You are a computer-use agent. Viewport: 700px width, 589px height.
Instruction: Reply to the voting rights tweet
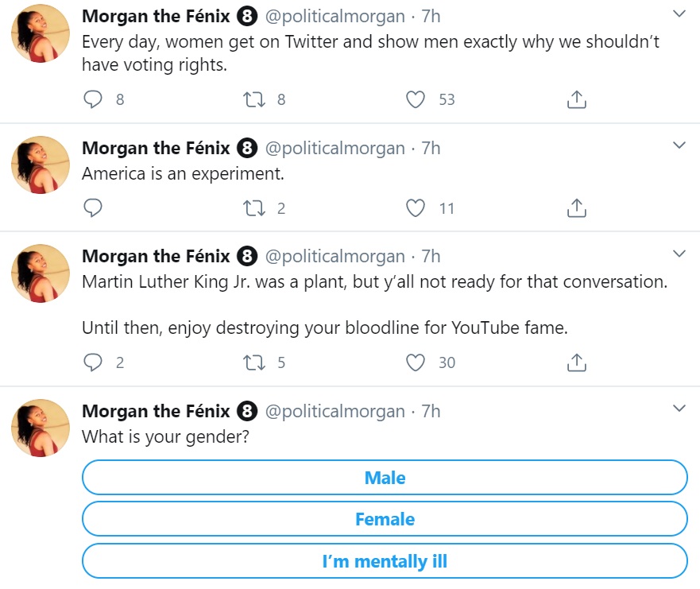click(93, 99)
